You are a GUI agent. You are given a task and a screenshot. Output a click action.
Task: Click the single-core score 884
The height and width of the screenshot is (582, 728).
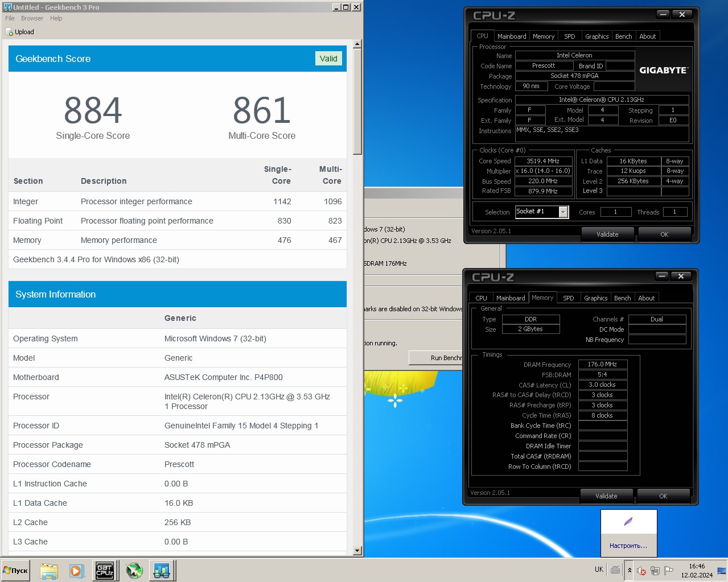point(93,110)
